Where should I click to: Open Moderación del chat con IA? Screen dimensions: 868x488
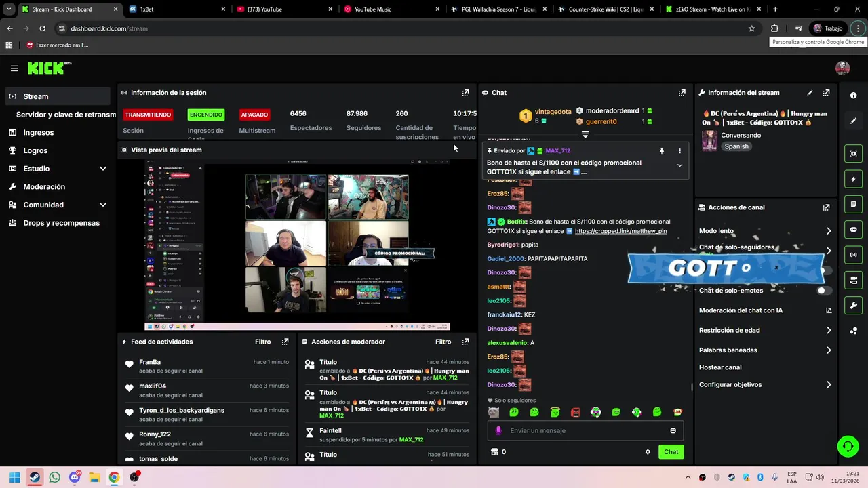click(x=765, y=310)
